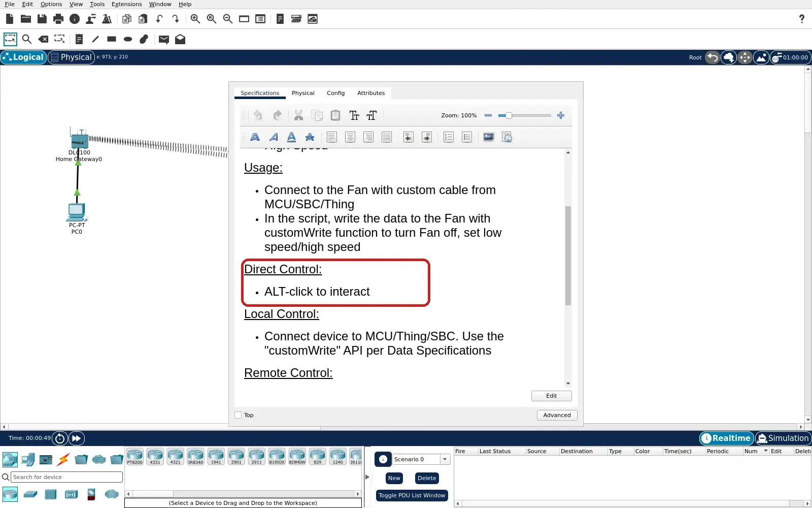Click the Search for device field
Screen dimensions: 812x508
[66, 477]
